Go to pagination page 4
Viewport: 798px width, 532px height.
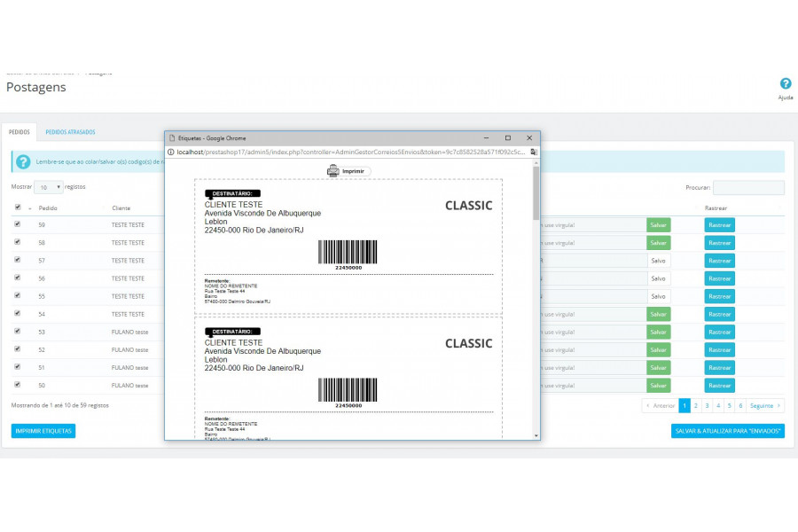[718, 406]
